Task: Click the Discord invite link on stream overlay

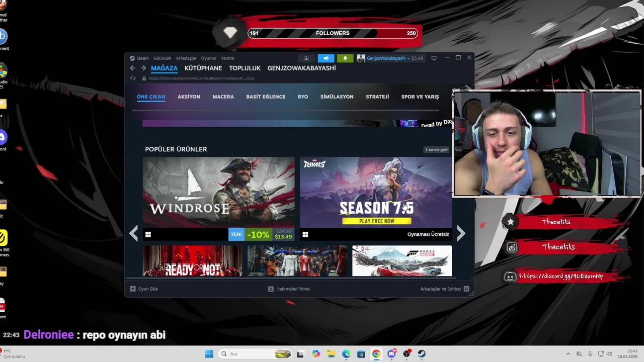Action: click(560, 276)
